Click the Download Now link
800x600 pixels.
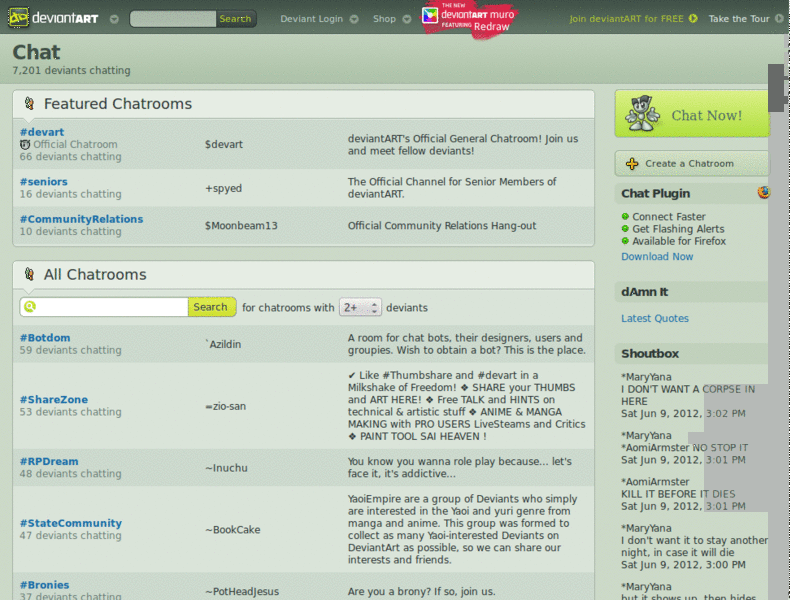pyautogui.click(x=657, y=257)
